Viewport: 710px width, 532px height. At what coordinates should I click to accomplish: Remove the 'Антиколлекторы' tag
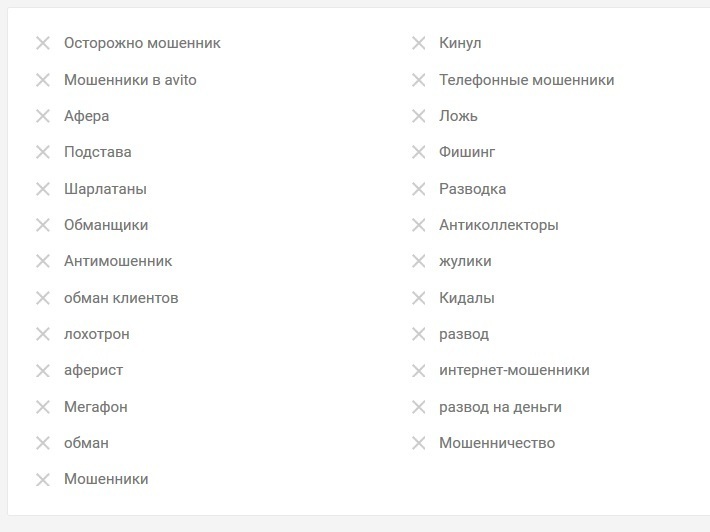point(419,225)
